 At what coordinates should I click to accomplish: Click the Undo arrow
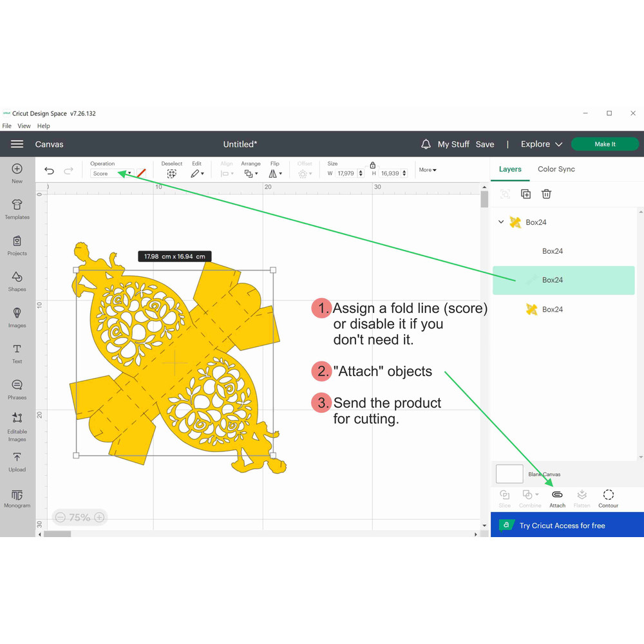[x=50, y=171]
